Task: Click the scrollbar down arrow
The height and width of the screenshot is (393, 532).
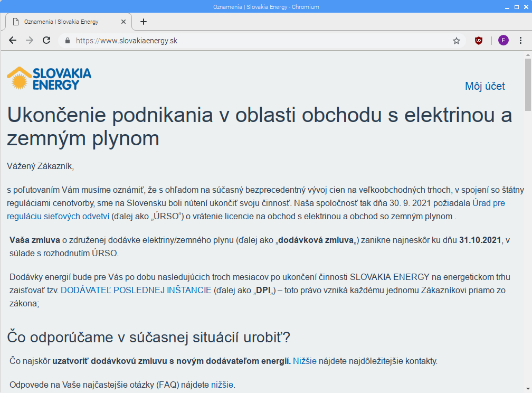Action: pos(528,389)
